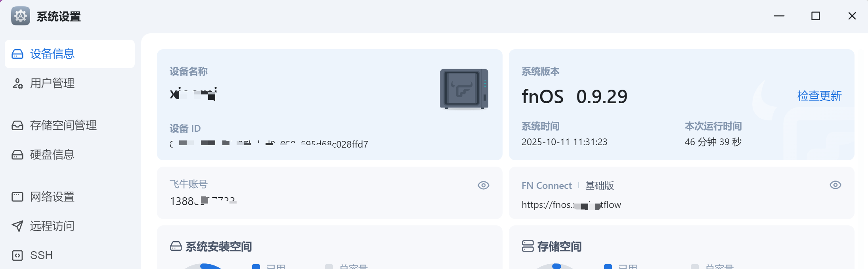The width and height of the screenshot is (868, 269).
Task: Click the 检查更新 link
Action: [x=819, y=96]
